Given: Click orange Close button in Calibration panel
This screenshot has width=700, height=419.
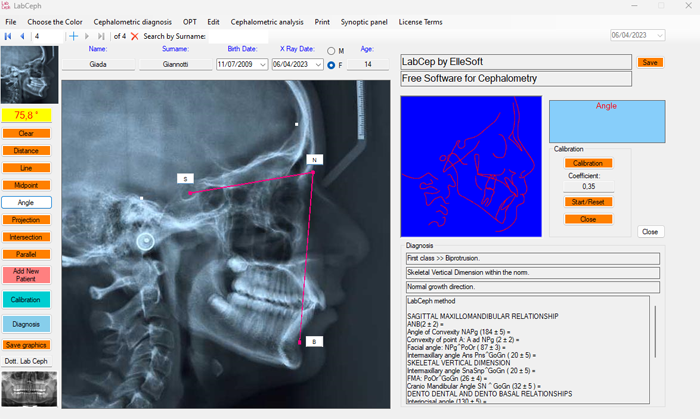Looking at the screenshot, I should 588,220.
